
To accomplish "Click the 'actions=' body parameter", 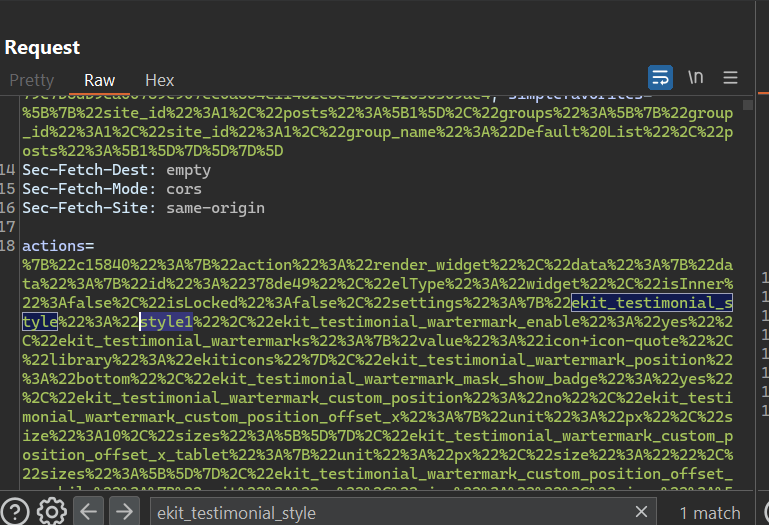I will pyautogui.click(x=58, y=246).
